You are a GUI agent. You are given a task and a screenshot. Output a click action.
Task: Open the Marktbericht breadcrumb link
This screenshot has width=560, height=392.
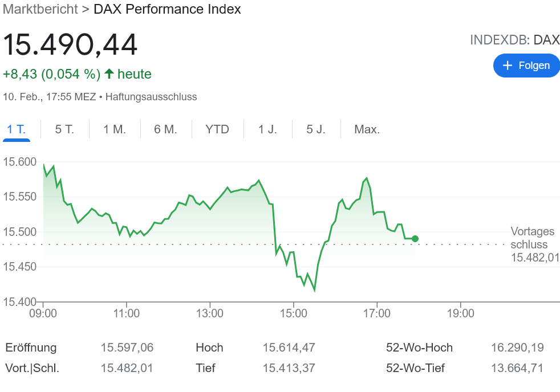(x=40, y=9)
